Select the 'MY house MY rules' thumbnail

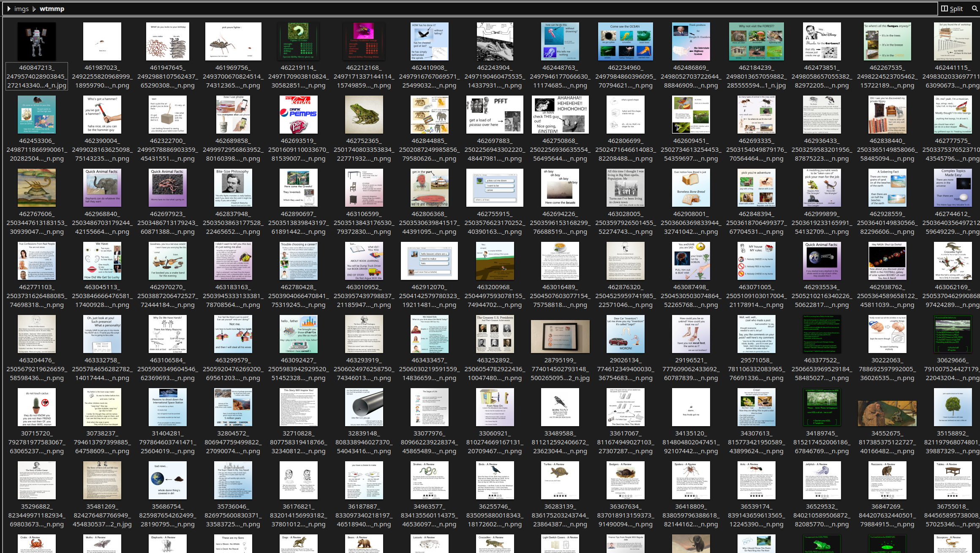tap(757, 261)
